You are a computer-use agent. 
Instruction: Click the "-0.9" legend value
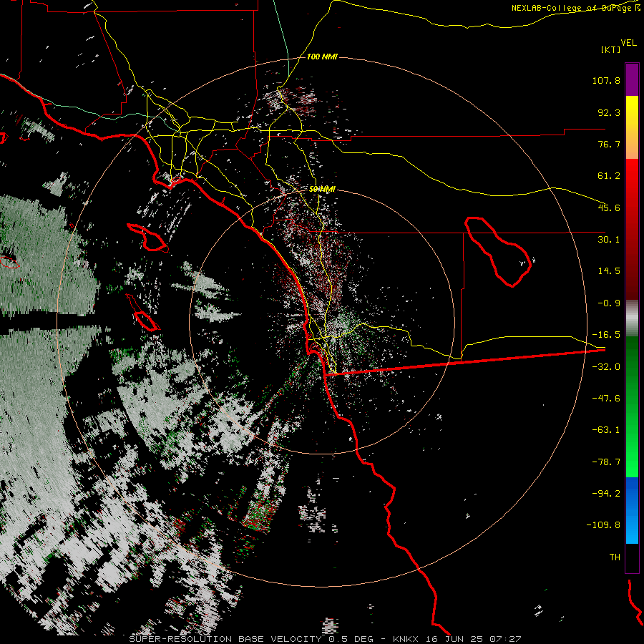[609, 303]
